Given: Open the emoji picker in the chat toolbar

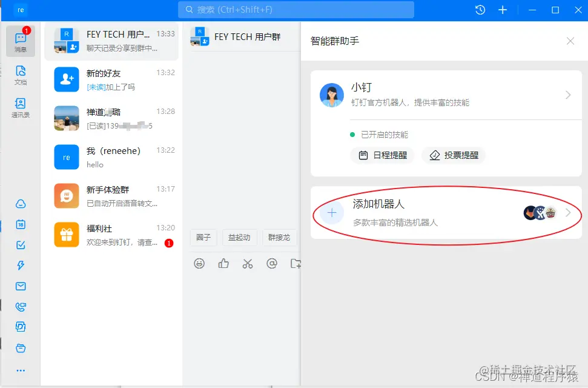Looking at the screenshot, I should pyautogui.click(x=200, y=264).
